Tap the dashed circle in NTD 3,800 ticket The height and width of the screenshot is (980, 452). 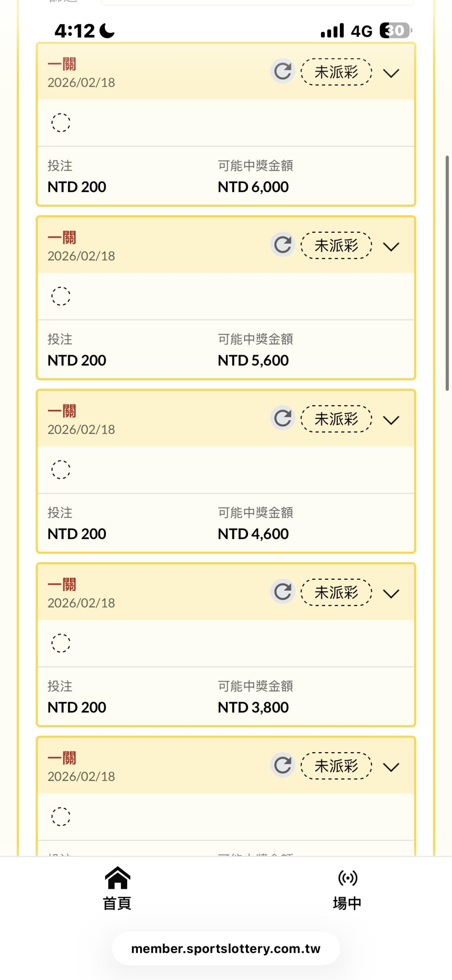pos(61,643)
